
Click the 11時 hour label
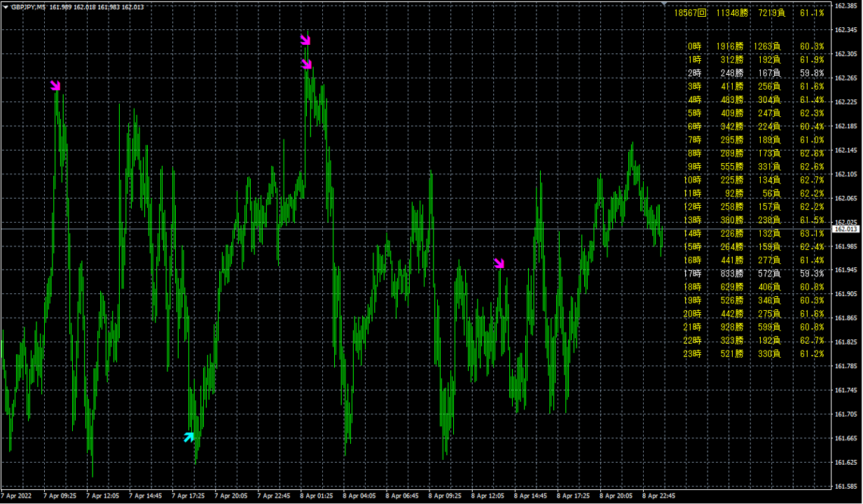click(x=691, y=193)
